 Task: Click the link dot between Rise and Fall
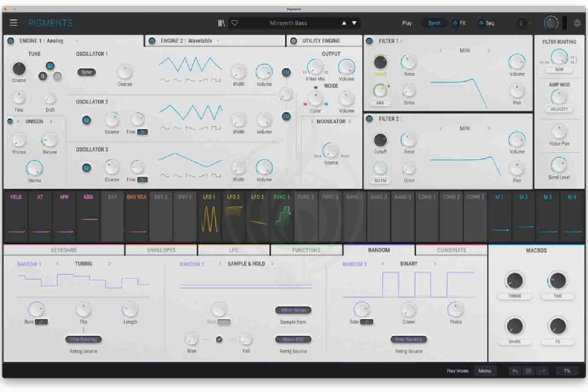219,339
